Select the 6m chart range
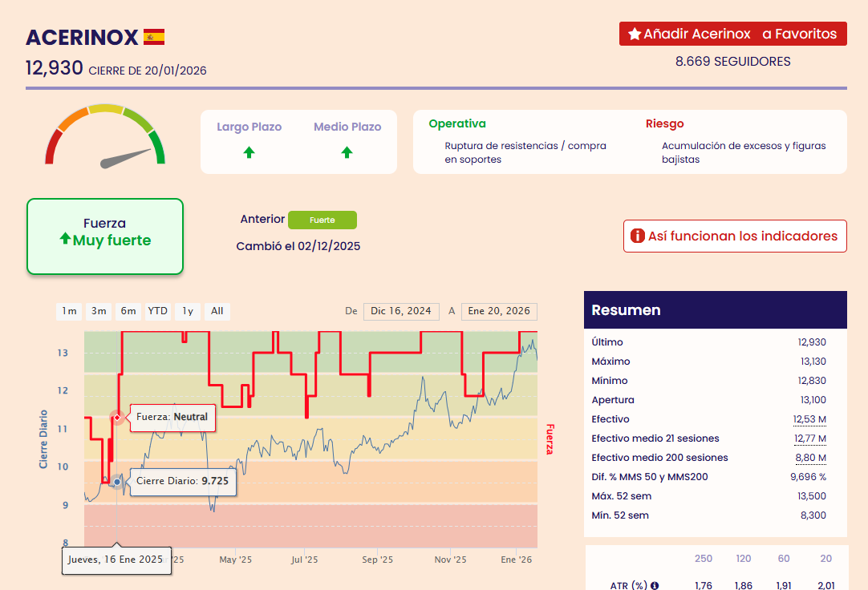This screenshot has width=868, height=590. [128, 311]
